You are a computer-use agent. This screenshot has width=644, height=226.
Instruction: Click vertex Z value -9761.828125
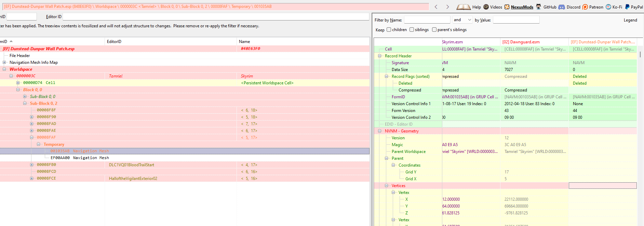coord(516,213)
